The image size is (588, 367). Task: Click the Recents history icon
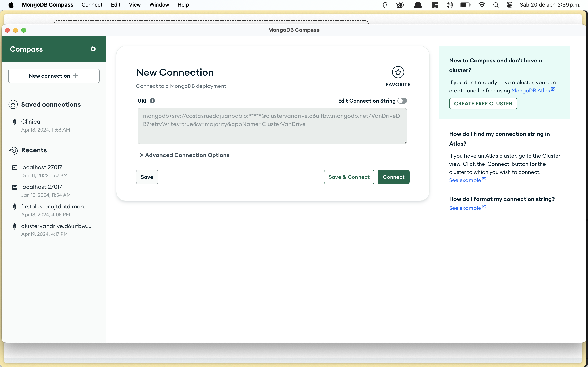13,150
